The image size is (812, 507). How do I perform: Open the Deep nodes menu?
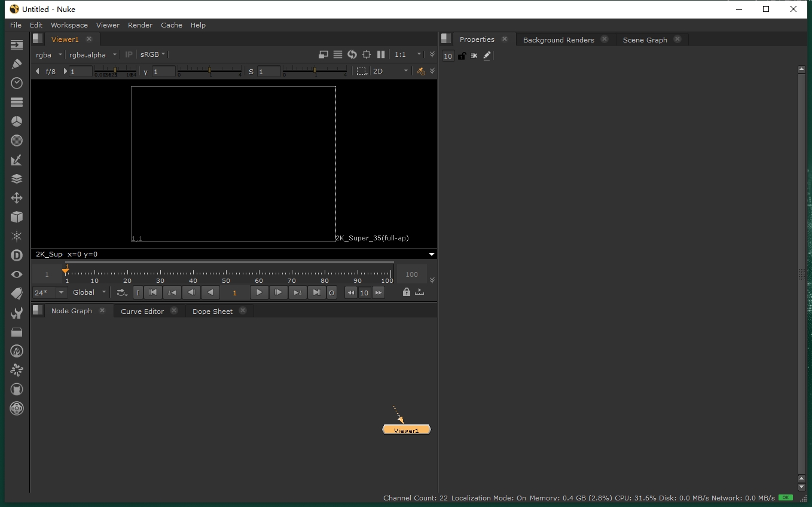16,255
